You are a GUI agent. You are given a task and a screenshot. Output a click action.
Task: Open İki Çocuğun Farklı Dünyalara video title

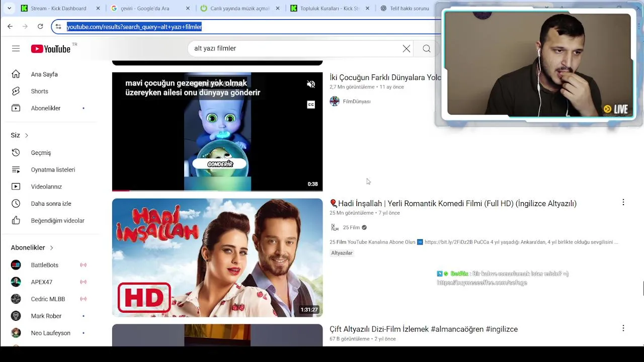(x=385, y=77)
